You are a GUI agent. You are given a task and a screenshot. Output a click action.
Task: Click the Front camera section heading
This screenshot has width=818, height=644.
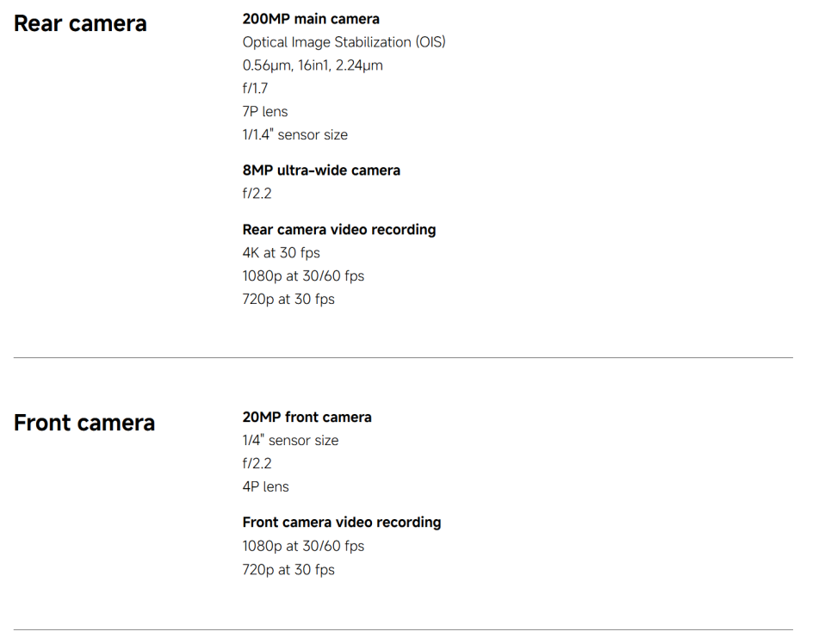point(84,423)
